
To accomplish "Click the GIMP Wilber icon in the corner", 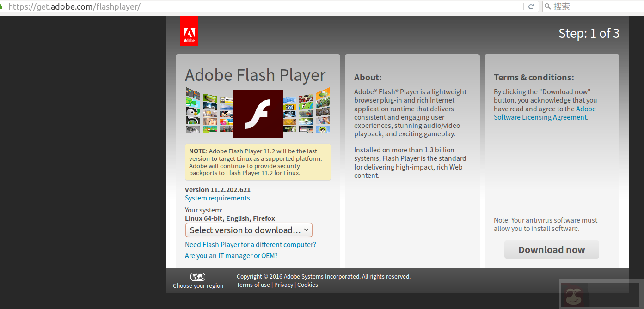I will 574,294.
